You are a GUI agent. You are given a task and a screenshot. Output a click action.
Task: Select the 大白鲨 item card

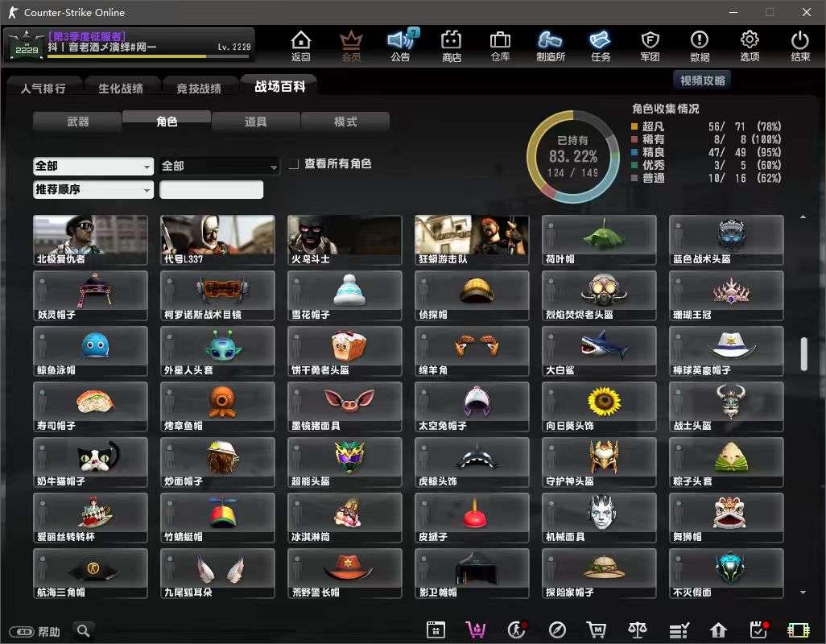click(x=599, y=351)
